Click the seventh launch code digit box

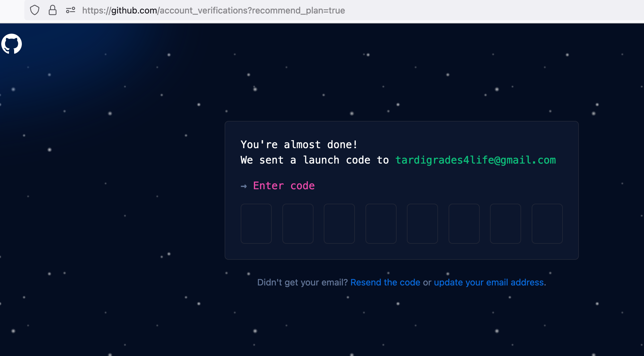[x=505, y=224]
